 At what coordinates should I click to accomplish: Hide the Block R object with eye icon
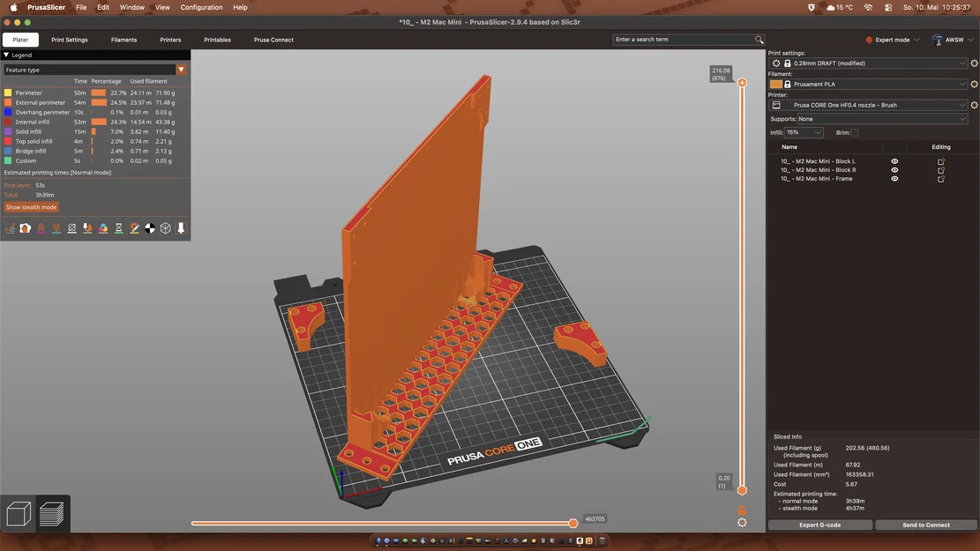(x=894, y=170)
